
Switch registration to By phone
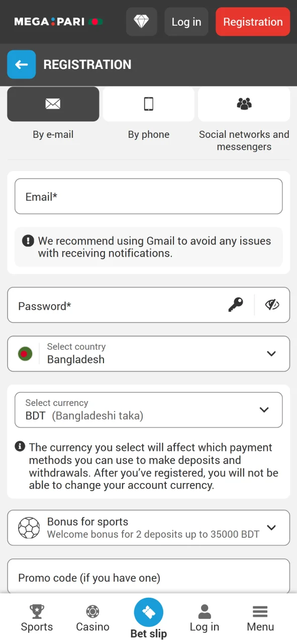(148, 104)
